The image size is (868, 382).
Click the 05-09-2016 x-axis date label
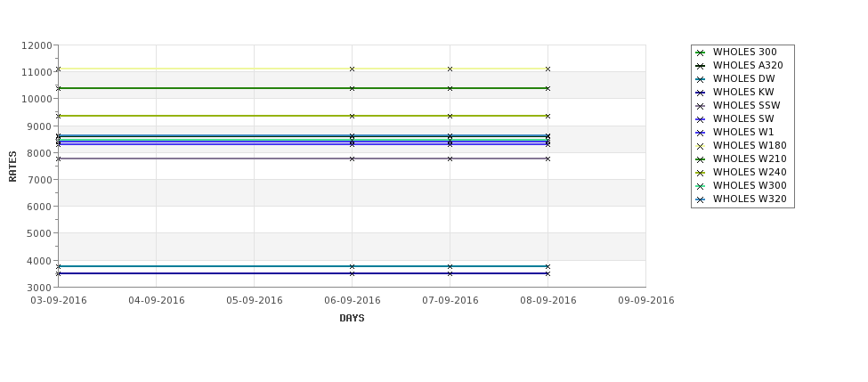[x=255, y=301]
